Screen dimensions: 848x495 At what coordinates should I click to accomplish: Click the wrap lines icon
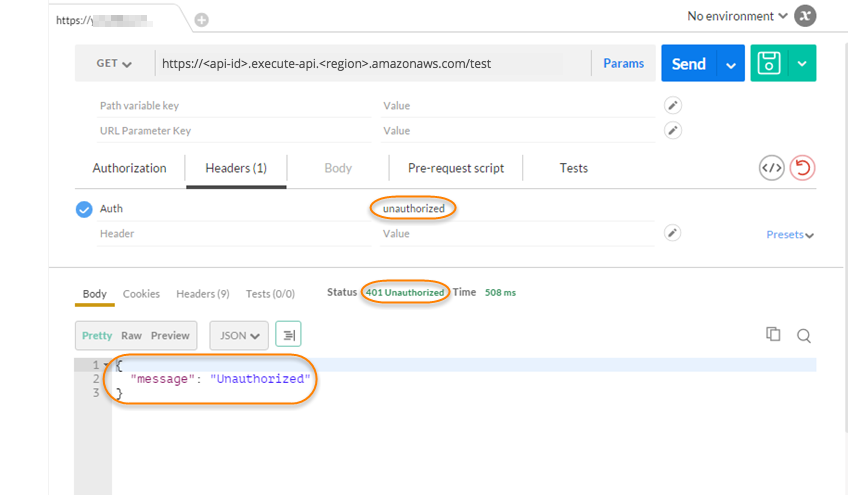pyautogui.click(x=288, y=335)
